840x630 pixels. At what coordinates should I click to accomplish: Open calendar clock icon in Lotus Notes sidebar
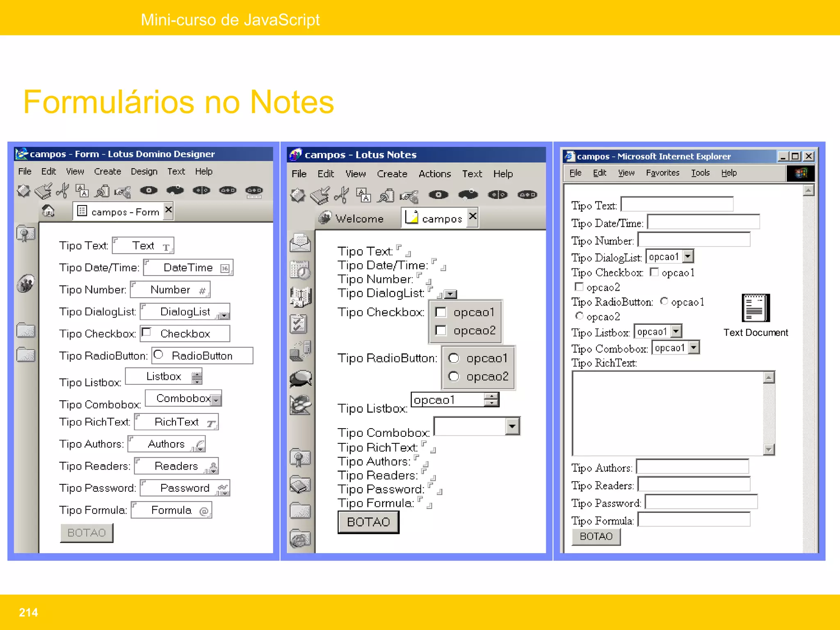click(300, 269)
